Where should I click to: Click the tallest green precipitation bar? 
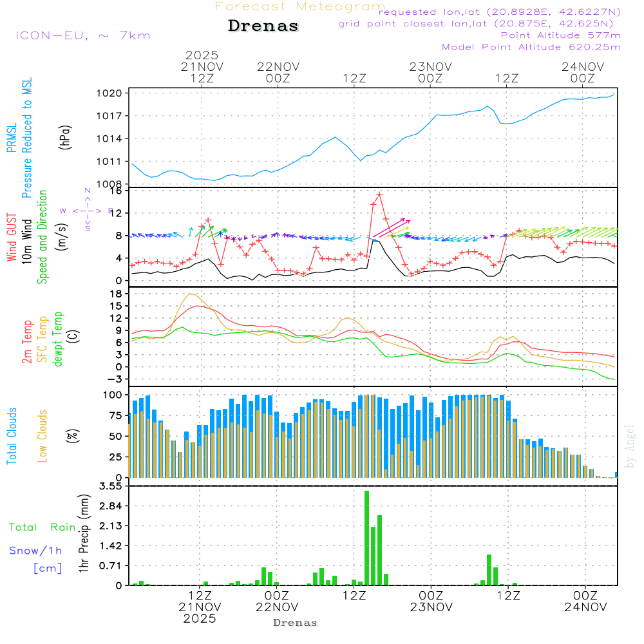[367, 538]
